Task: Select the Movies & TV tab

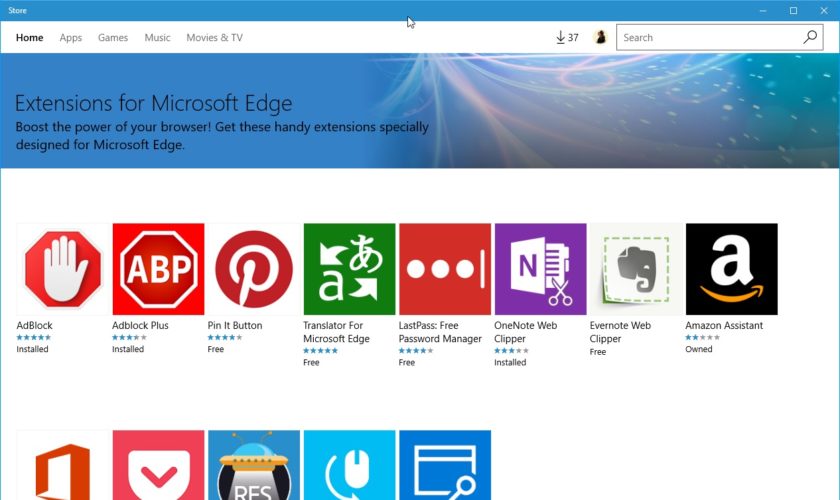Action: pyautogui.click(x=214, y=38)
